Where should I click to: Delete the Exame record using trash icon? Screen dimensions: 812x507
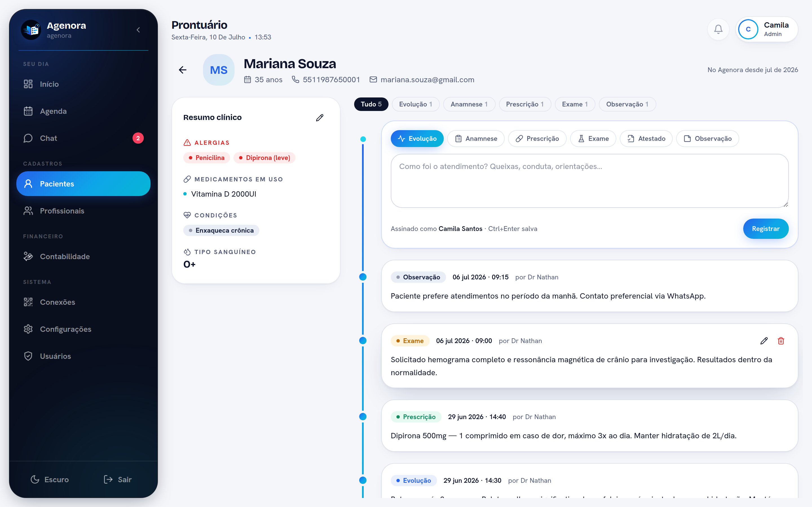pyautogui.click(x=781, y=341)
